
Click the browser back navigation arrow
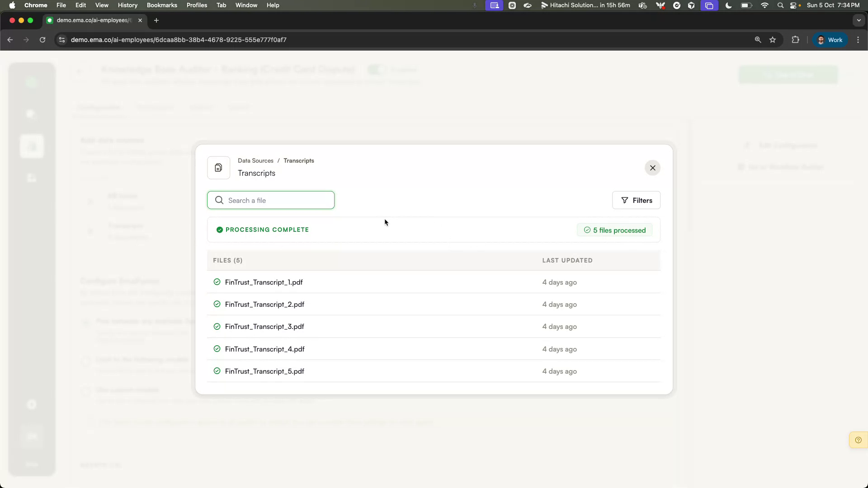(10, 40)
